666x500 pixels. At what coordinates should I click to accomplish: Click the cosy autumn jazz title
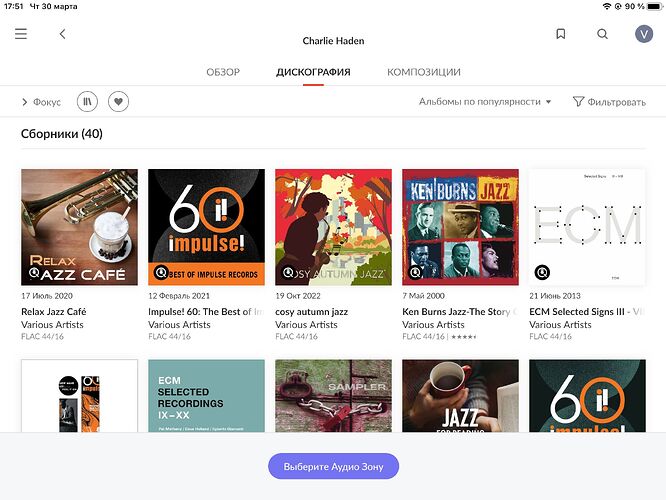311,312
